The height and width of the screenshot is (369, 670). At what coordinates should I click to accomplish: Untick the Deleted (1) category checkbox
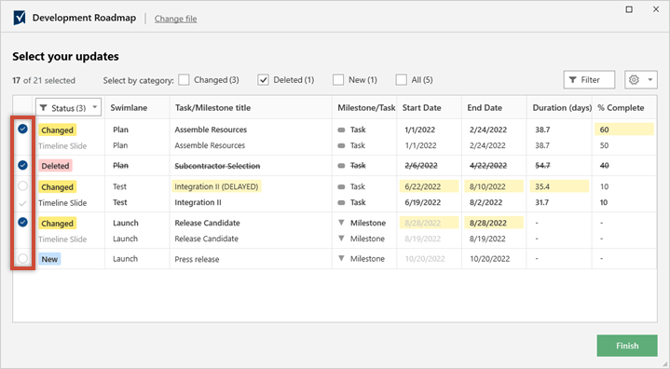(x=263, y=80)
